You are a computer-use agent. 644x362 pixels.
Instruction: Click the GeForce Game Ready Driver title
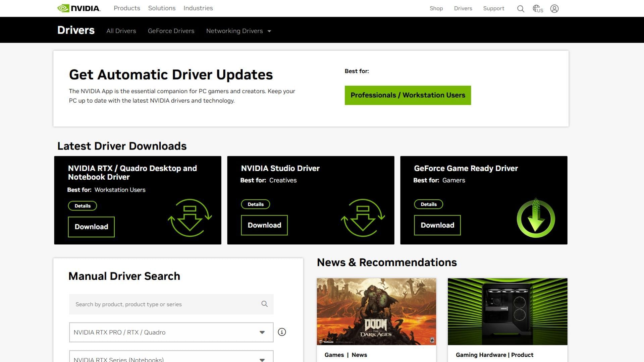pos(466,168)
